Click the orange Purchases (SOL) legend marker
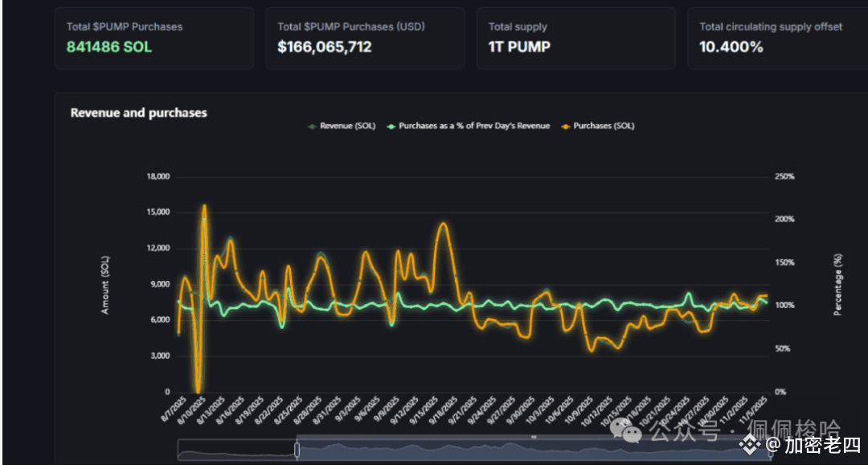The height and width of the screenshot is (465, 868). coord(566,126)
